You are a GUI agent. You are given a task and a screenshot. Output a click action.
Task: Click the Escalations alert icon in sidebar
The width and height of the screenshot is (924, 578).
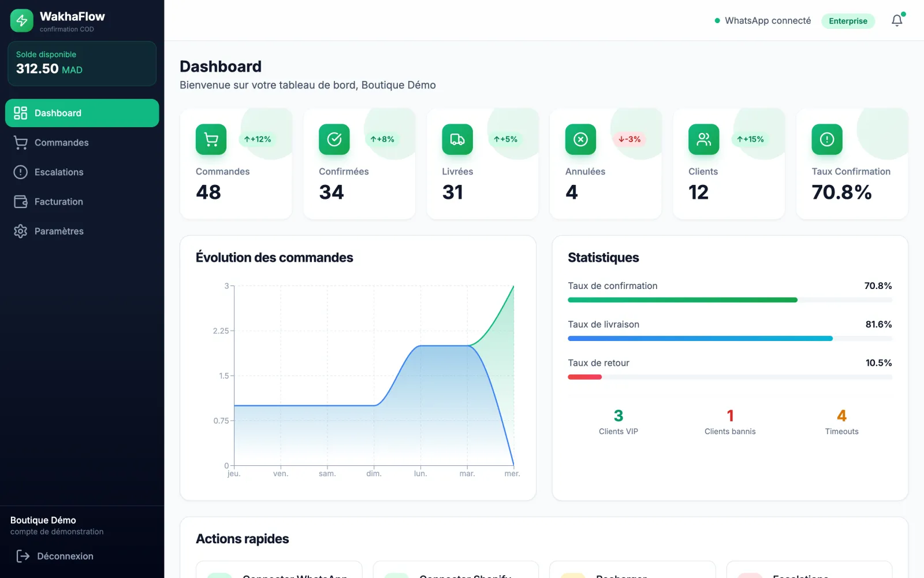(21, 172)
